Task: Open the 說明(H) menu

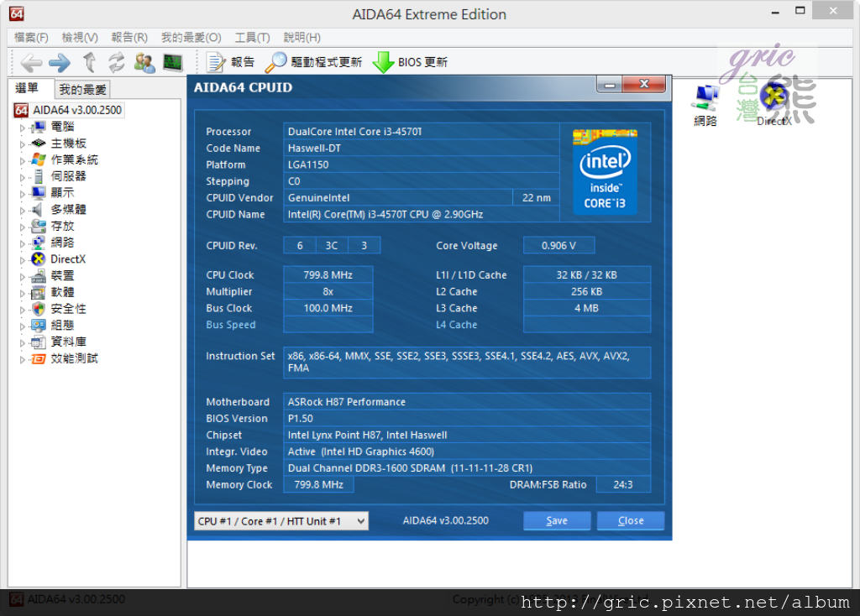Action: coord(302,37)
